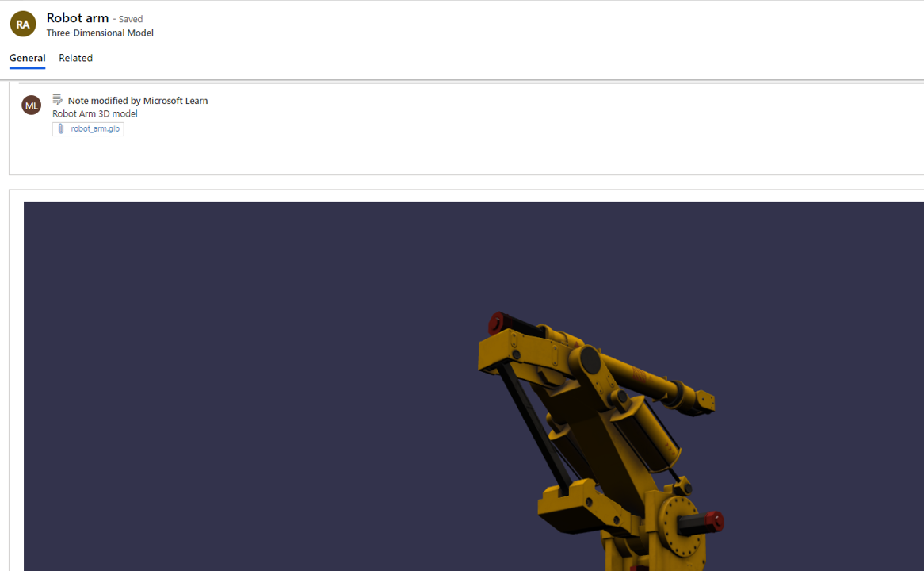924x571 pixels.
Task: Click the Robot arm record title
Action: click(x=78, y=18)
